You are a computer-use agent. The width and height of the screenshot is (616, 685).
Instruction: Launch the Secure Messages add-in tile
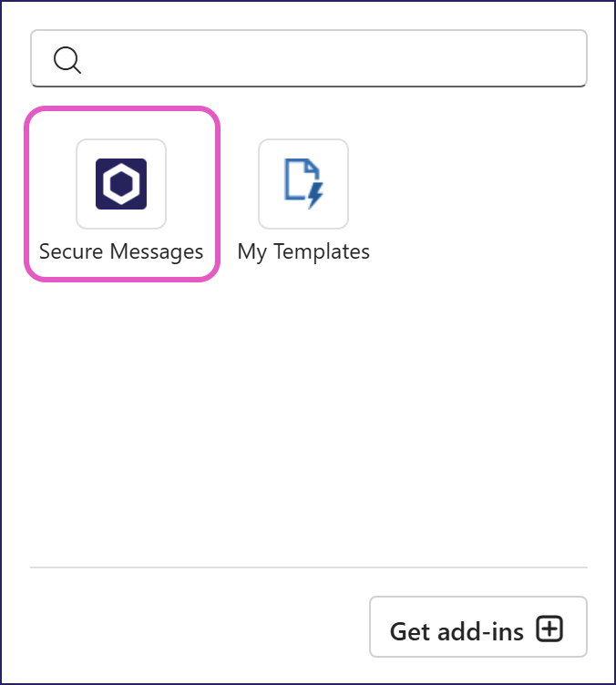121,196
